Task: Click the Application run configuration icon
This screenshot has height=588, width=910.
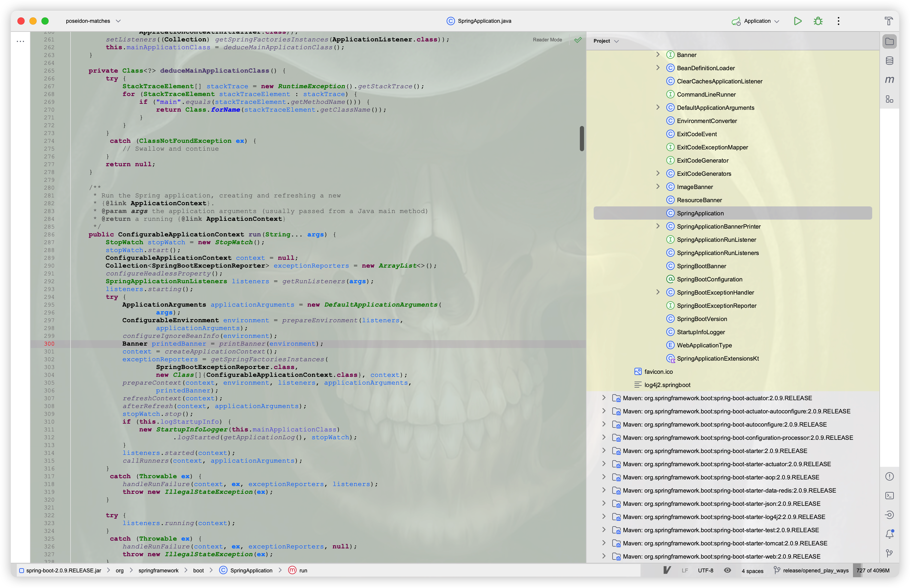Action: click(x=736, y=21)
